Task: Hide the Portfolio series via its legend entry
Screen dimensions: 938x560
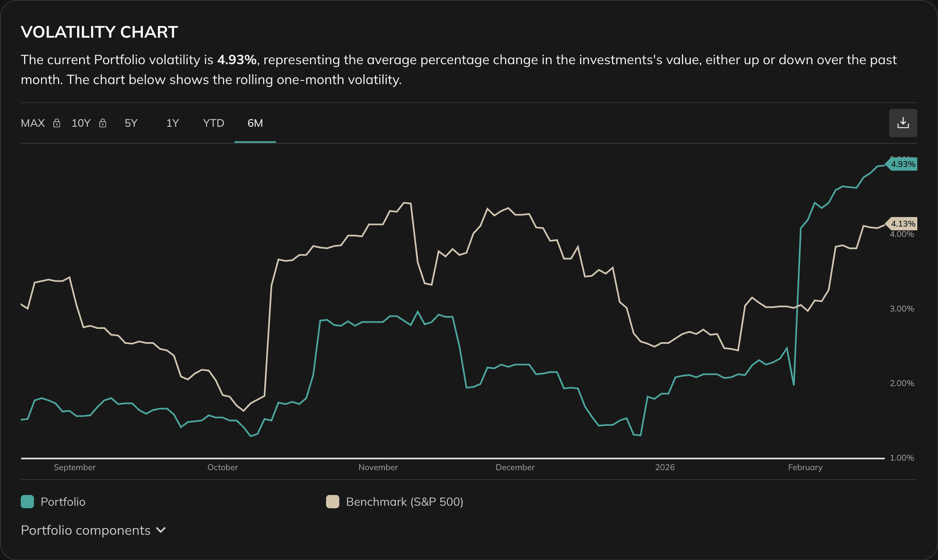Action: 62,501
